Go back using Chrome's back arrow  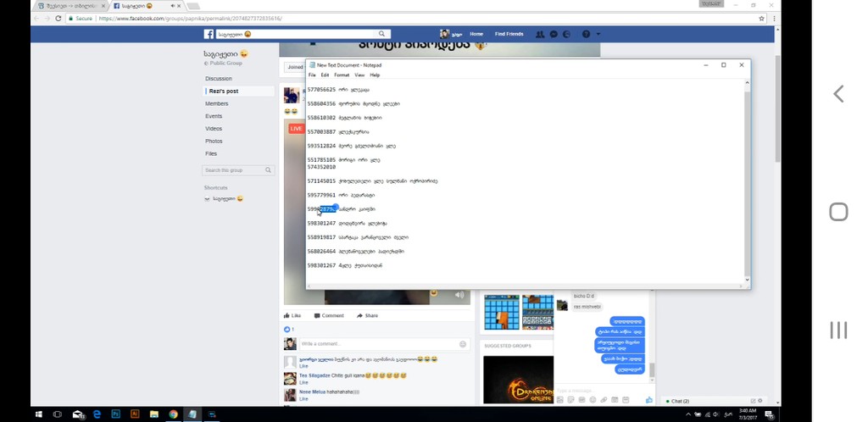[36, 19]
